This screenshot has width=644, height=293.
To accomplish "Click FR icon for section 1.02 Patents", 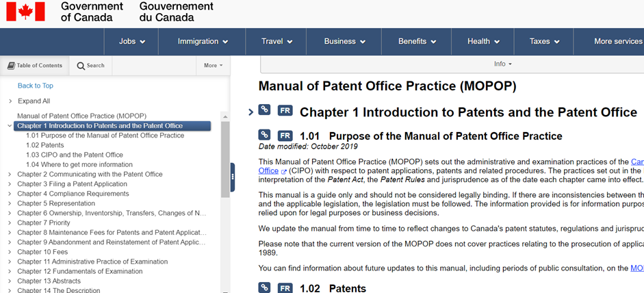I will tap(285, 288).
